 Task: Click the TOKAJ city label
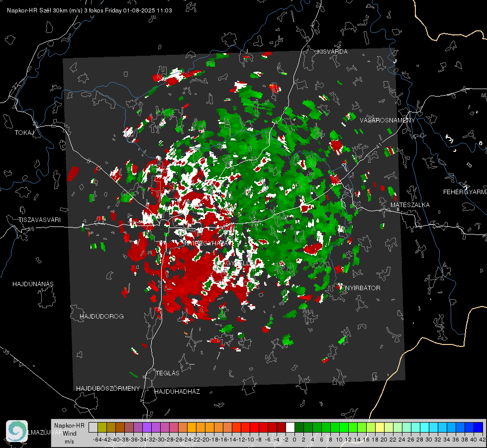pos(24,133)
